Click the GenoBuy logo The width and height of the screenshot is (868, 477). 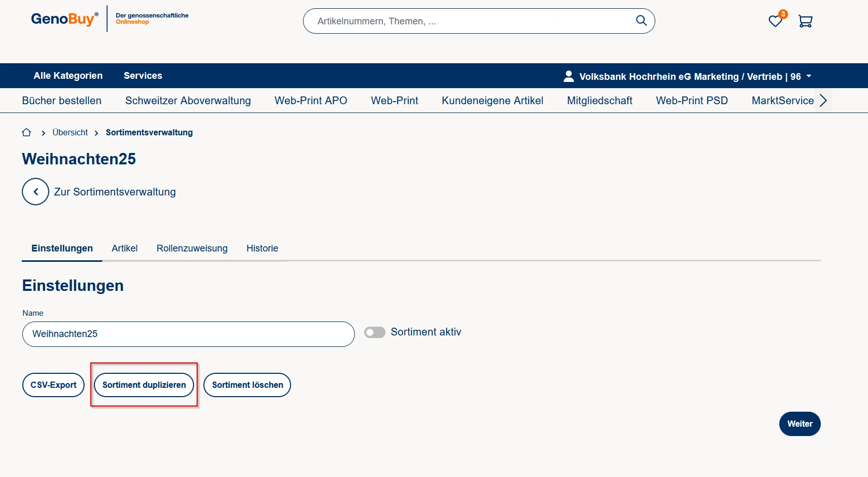[x=64, y=19]
